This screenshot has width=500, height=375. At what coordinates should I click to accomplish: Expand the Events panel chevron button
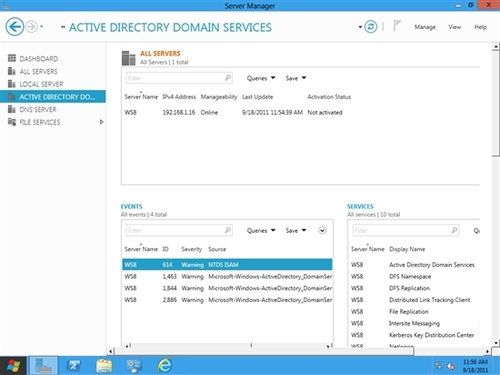[x=322, y=230]
